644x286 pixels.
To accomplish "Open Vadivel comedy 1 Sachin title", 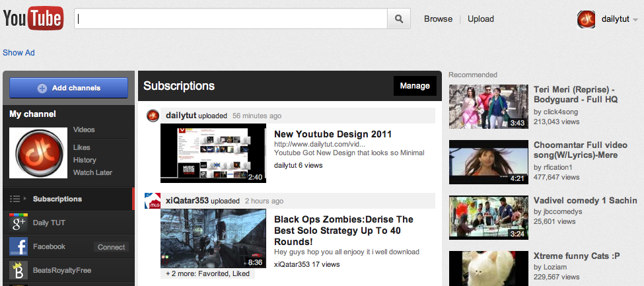I will [585, 201].
